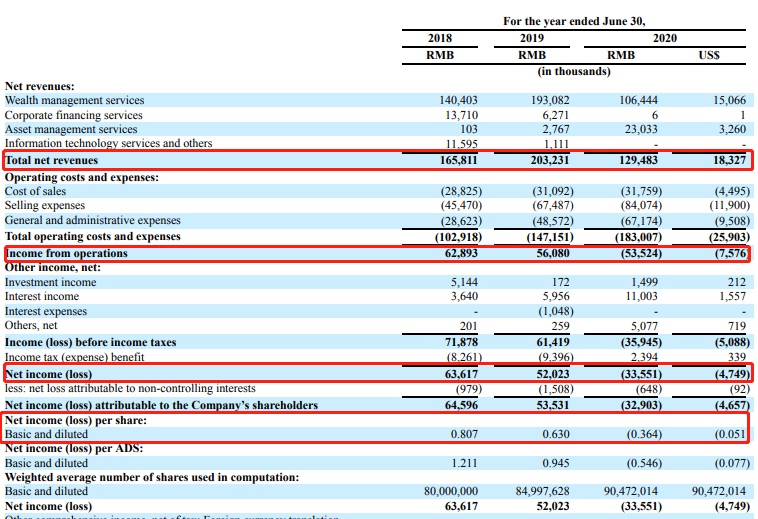The image size is (758, 519).
Task: Select shareholders net income value 64,596
Action: [x=461, y=405]
